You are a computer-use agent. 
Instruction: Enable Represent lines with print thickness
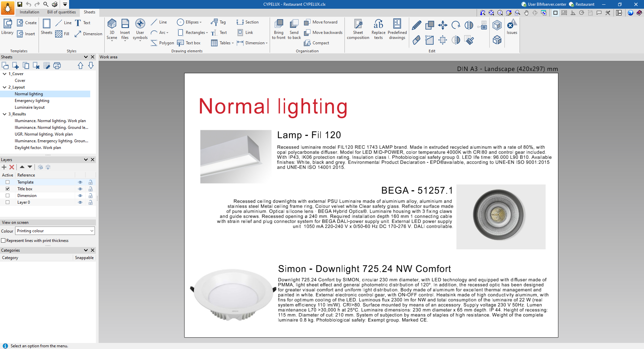3,241
